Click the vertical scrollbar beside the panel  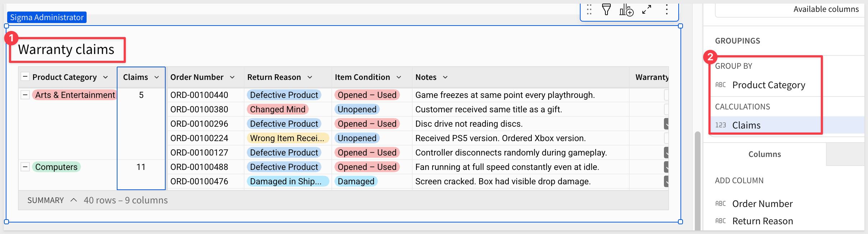point(697,180)
